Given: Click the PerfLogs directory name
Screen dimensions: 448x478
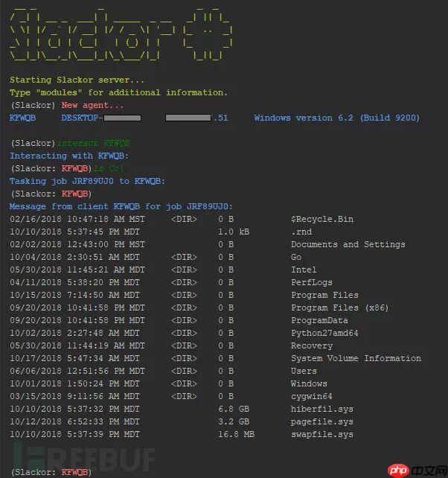Looking at the screenshot, I should 312,282.
